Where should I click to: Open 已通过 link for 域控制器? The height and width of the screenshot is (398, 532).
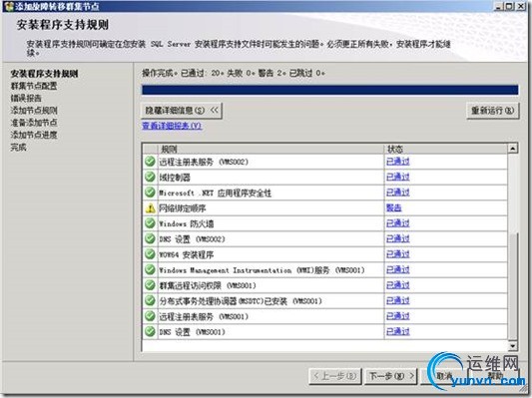coord(398,177)
